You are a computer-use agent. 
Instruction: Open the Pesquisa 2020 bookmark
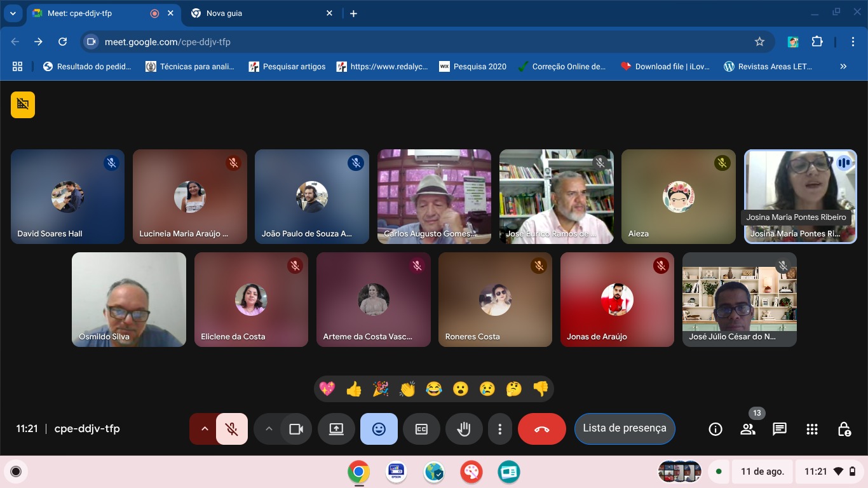click(x=473, y=66)
